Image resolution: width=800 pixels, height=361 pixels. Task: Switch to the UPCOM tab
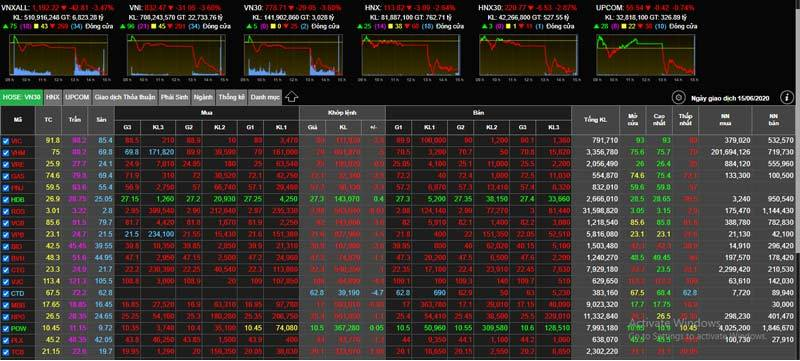pos(77,97)
